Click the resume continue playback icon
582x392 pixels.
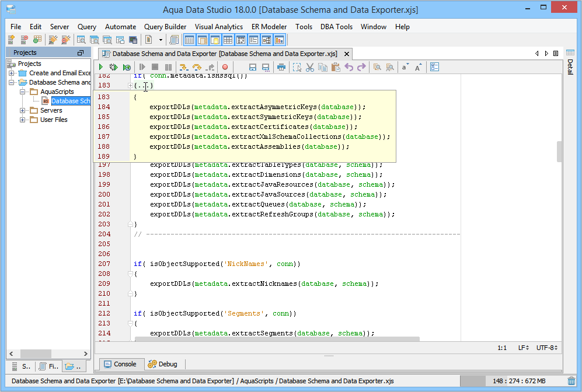coord(142,67)
